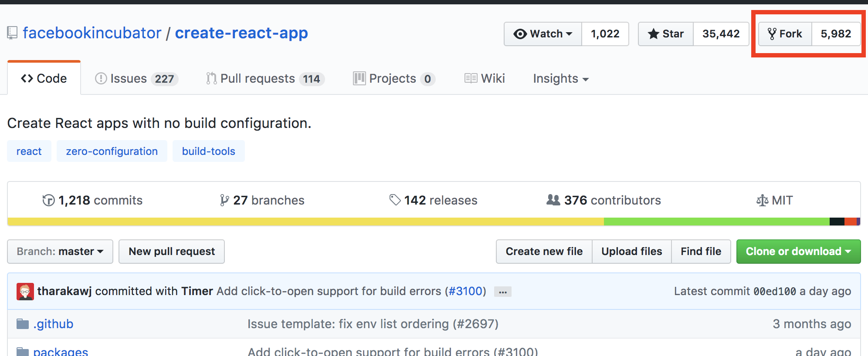The image size is (868, 356).
Task: Expand the Insights dropdown menu
Action: click(560, 79)
